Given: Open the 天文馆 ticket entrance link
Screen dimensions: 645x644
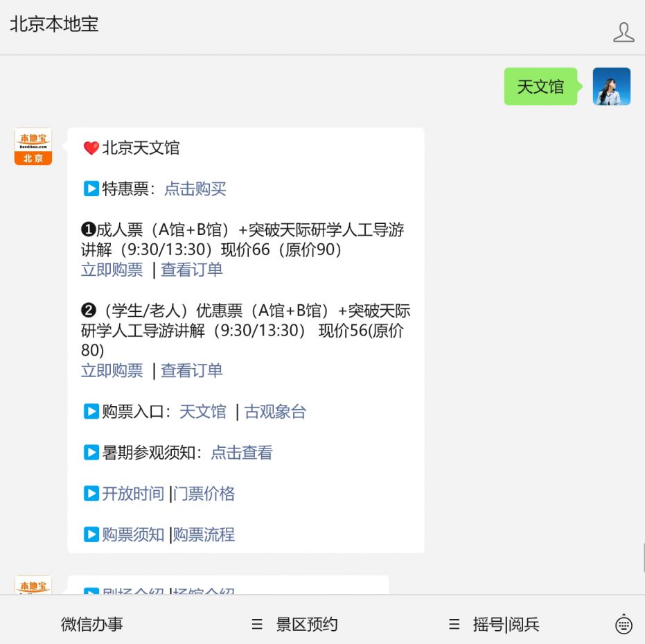Looking at the screenshot, I should click(x=202, y=412).
